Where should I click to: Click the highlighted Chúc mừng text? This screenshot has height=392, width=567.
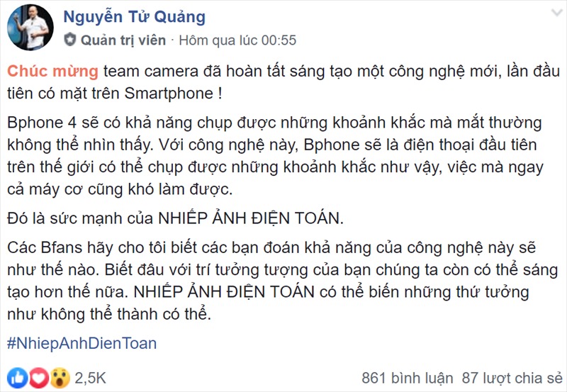(x=52, y=71)
